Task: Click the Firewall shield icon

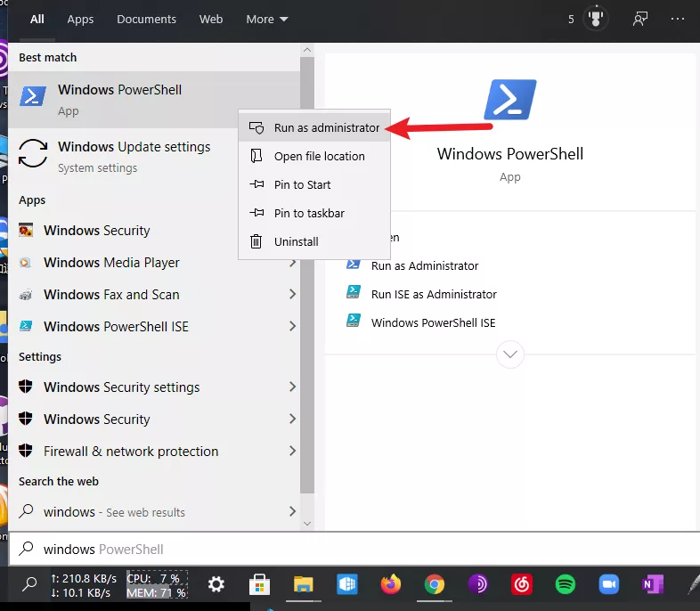Action: point(26,451)
